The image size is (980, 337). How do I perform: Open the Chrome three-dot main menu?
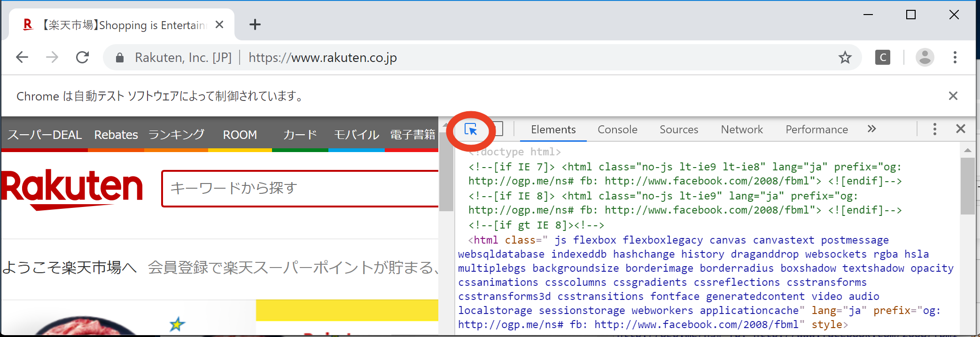(x=955, y=57)
